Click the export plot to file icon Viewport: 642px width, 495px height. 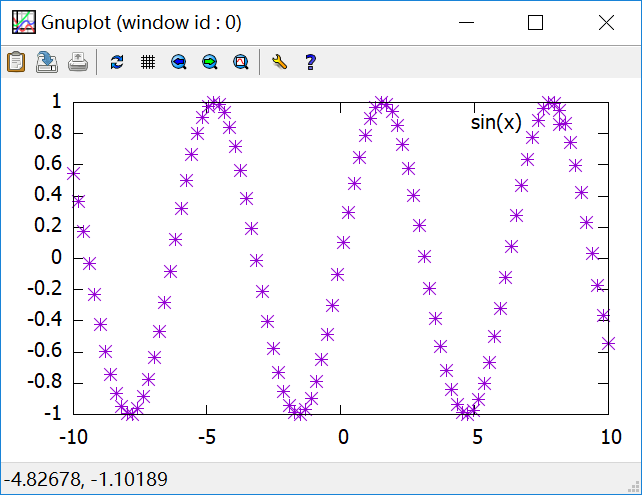[x=47, y=62]
